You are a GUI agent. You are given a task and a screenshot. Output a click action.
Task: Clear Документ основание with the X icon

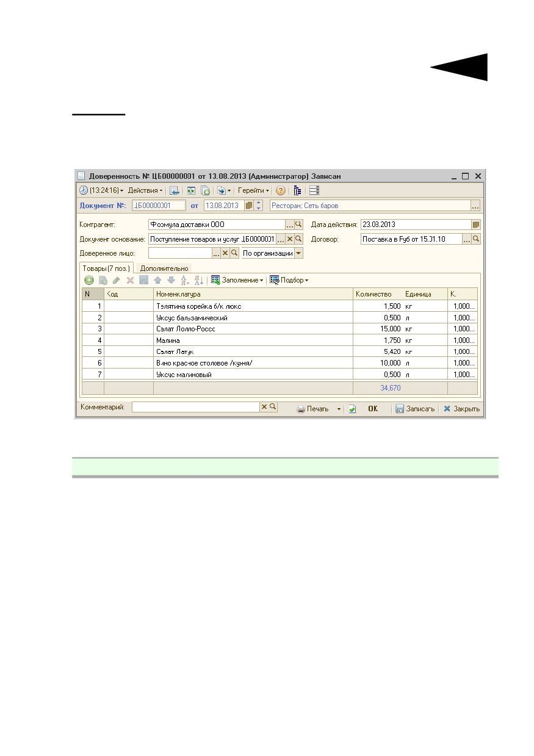click(x=290, y=239)
